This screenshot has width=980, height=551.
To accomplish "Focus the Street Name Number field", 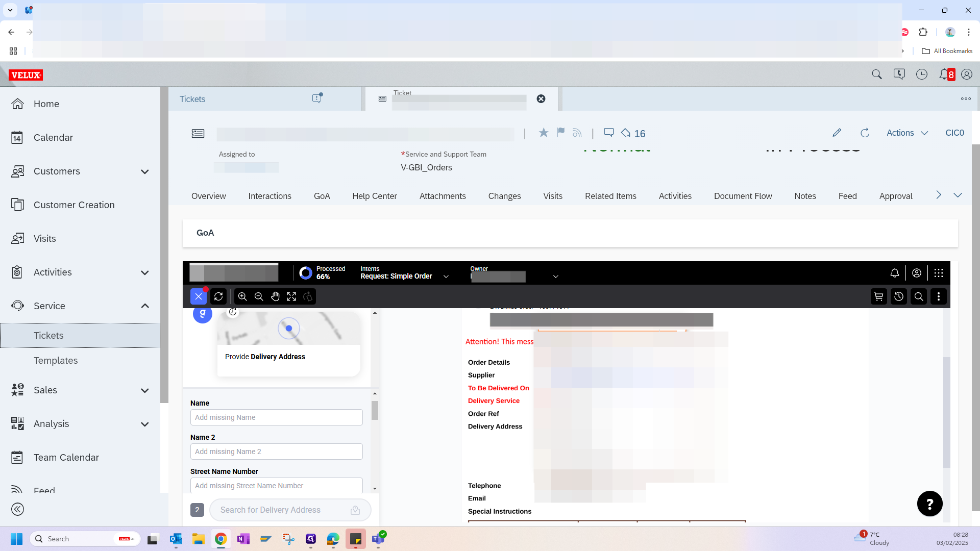I will point(277,486).
